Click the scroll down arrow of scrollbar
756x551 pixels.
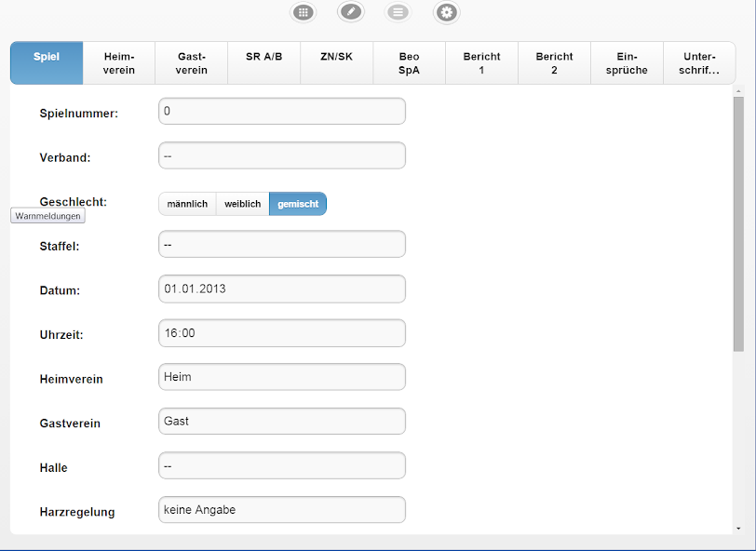[x=738, y=528]
